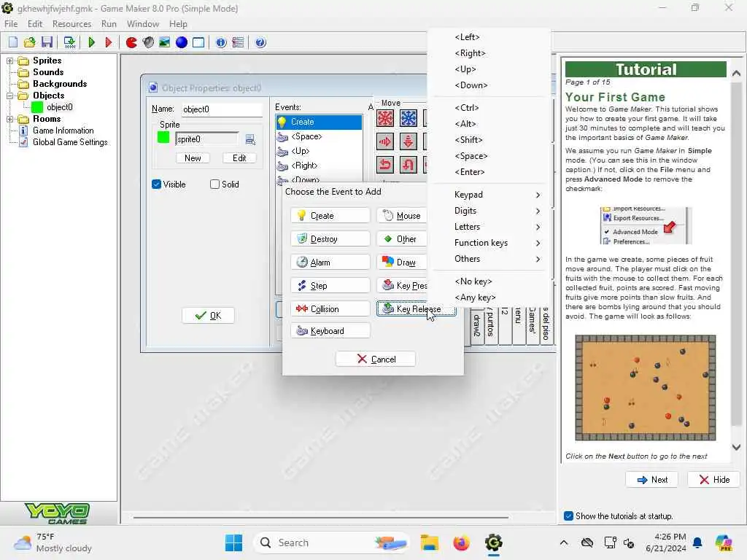Open global game settings toolbar icon
747x560 pixels.
(238, 42)
